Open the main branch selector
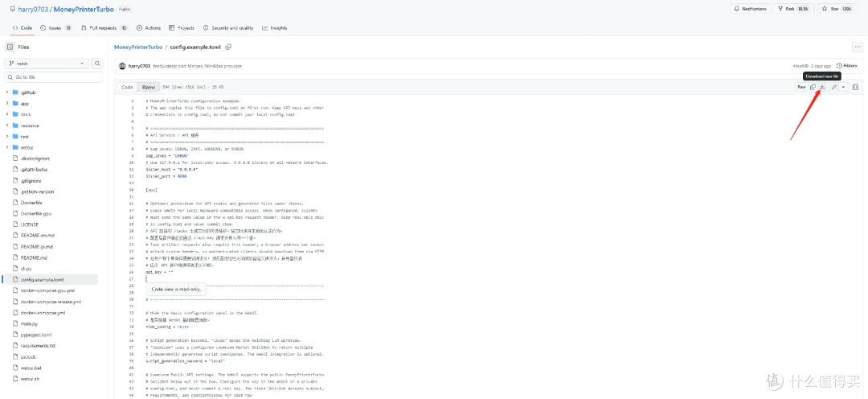This screenshot has height=399, width=868. (46, 64)
